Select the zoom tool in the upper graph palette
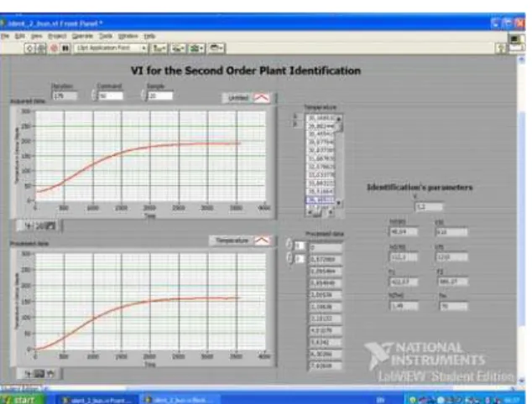Viewport: 532px width, 404px height. (x=39, y=225)
